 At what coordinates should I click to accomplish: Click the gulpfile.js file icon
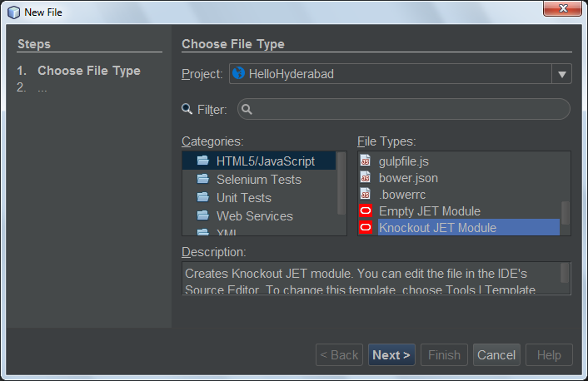coord(365,161)
